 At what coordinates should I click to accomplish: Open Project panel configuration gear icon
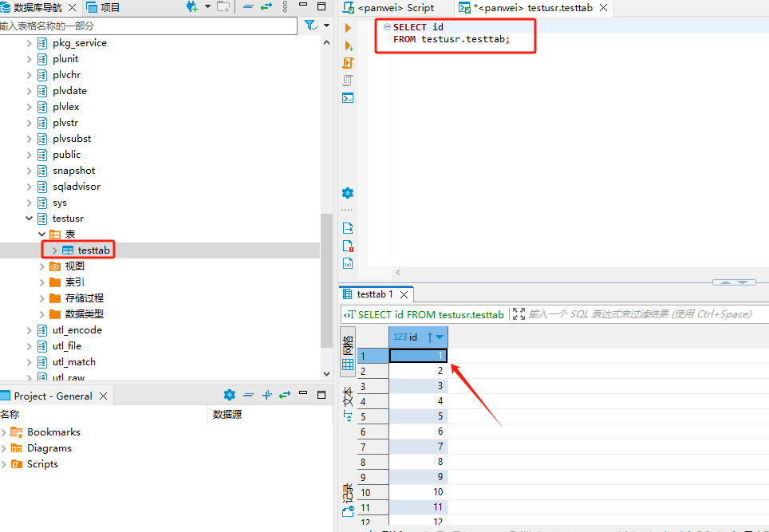(x=229, y=395)
